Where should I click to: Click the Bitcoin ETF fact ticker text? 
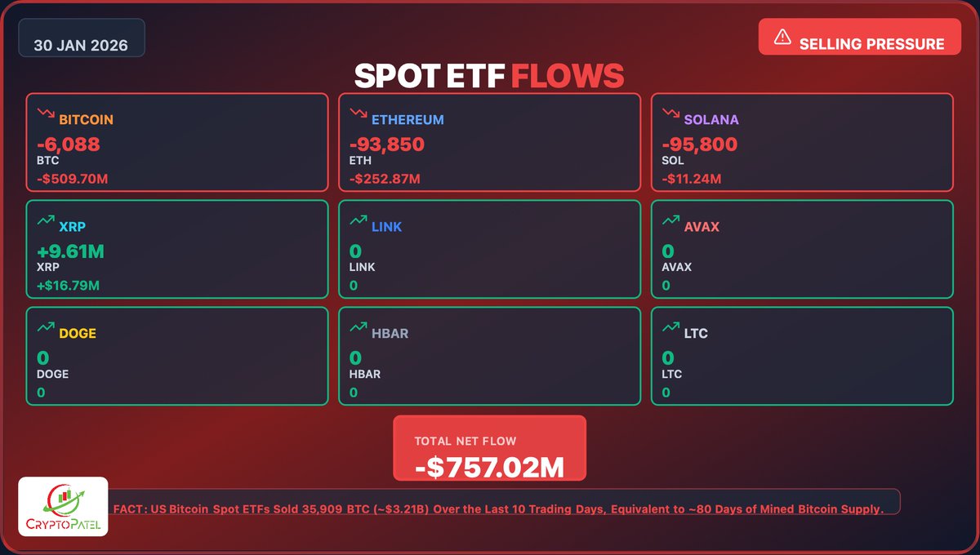498,509
